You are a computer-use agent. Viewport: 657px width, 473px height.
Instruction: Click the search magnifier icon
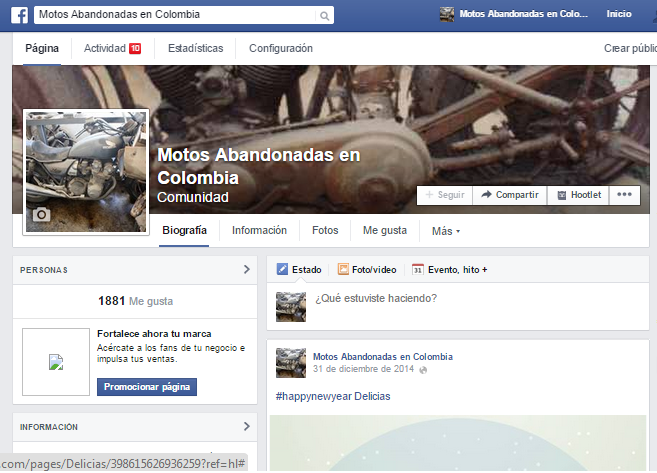point(324,16)
